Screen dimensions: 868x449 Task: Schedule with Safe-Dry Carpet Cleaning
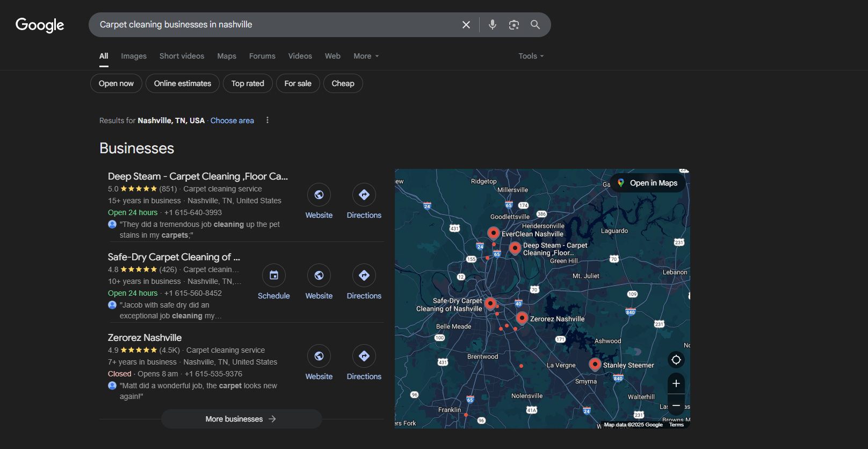point(274,275)
